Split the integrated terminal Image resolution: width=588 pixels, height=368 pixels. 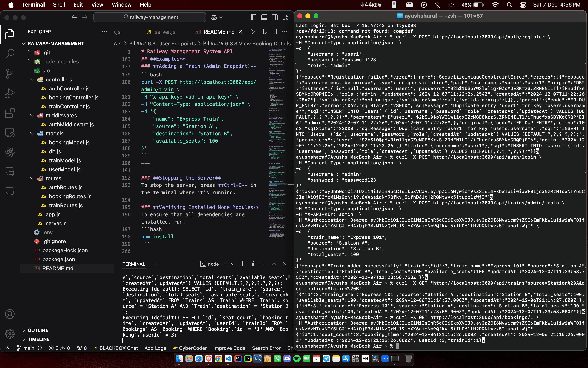(x=242, y=264)
